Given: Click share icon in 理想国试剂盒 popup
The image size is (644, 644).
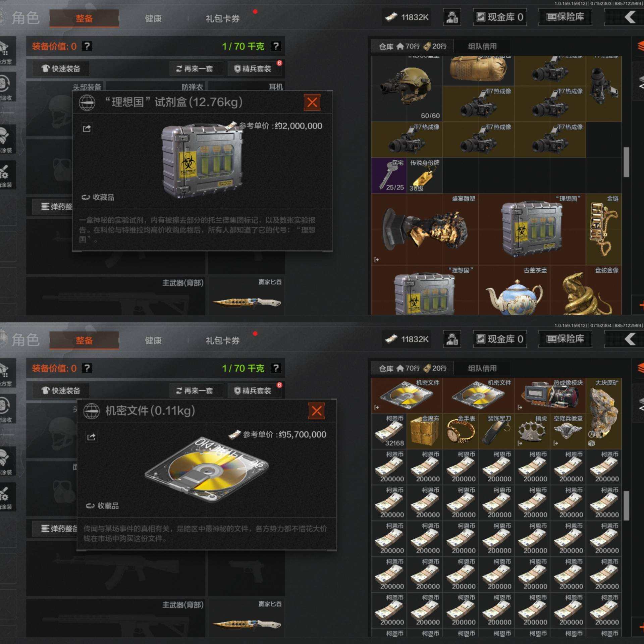Looking at the screenshot, I should [87, 129].
